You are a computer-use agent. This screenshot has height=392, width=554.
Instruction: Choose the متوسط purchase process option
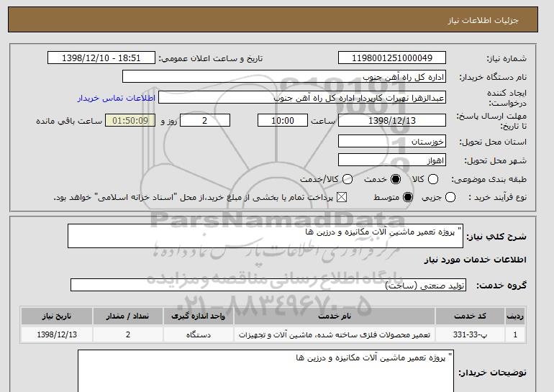point(408,197)
